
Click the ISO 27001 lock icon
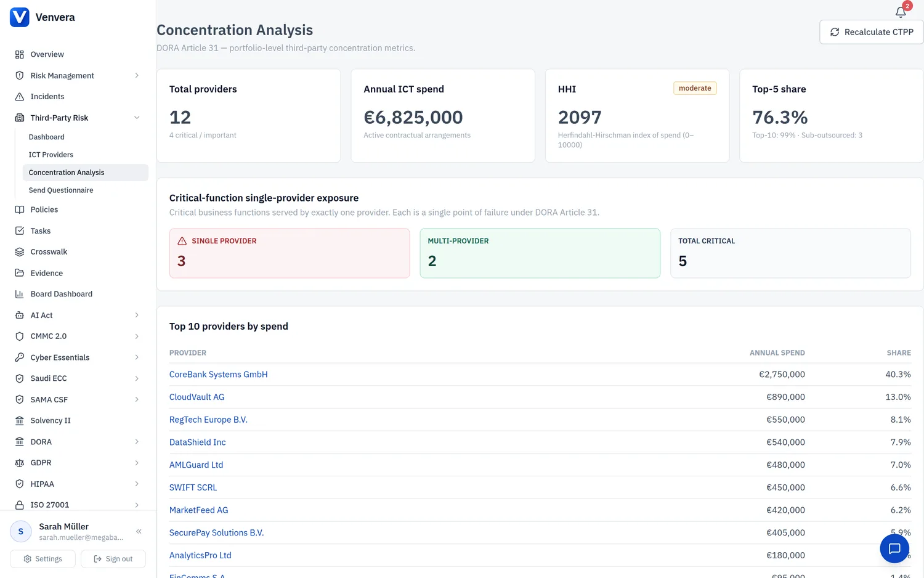[x=20, y=505]
